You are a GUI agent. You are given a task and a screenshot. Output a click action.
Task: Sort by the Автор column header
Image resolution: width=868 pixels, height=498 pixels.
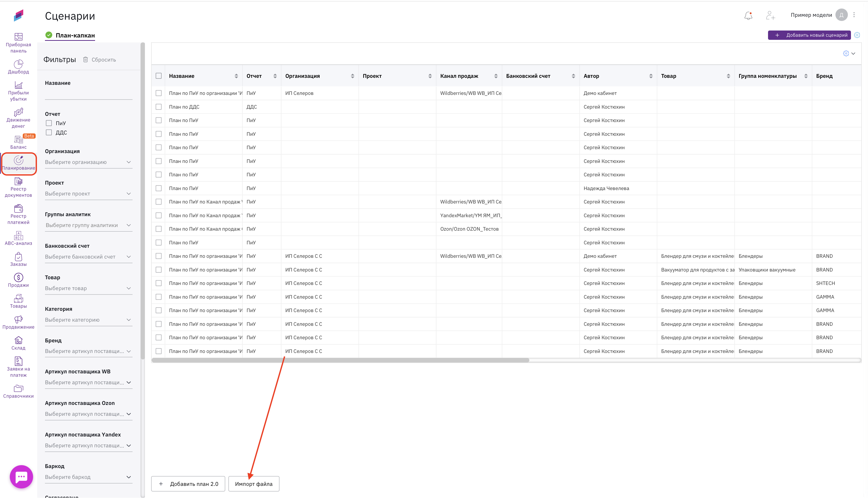point(651,76)
